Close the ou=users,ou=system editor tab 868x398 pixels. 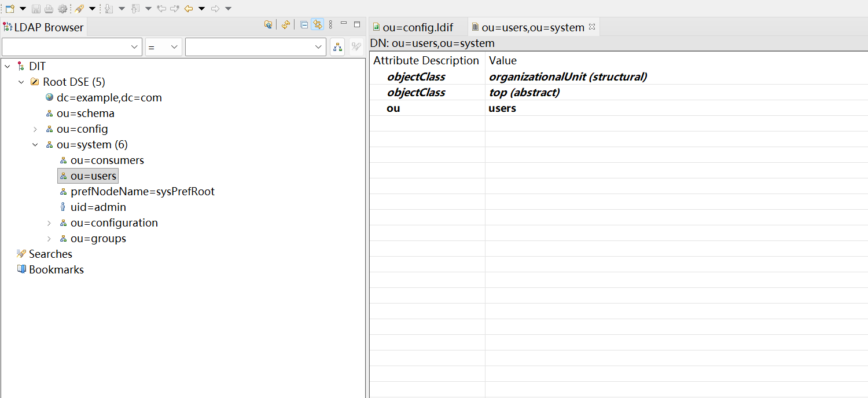click(592, 27)
